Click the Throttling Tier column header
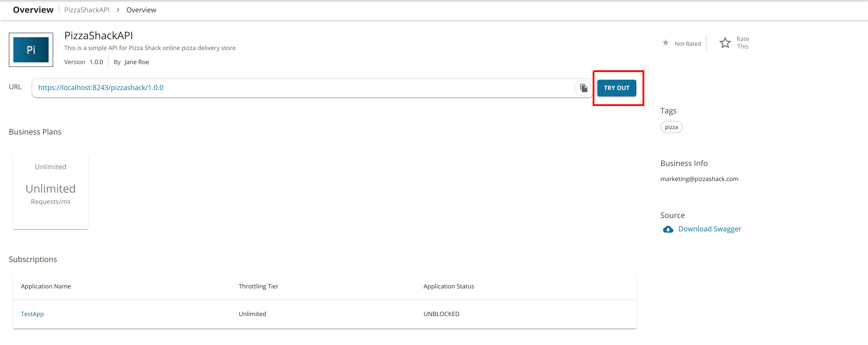Image resolution: width=868 pixels, height=345 pixels. [x=258, y=286]
